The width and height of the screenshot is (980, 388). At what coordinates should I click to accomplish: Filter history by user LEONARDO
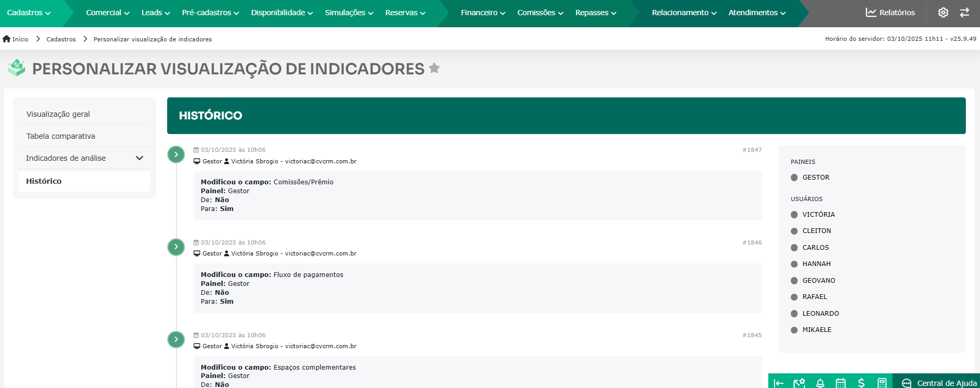(x=815, y=314)
